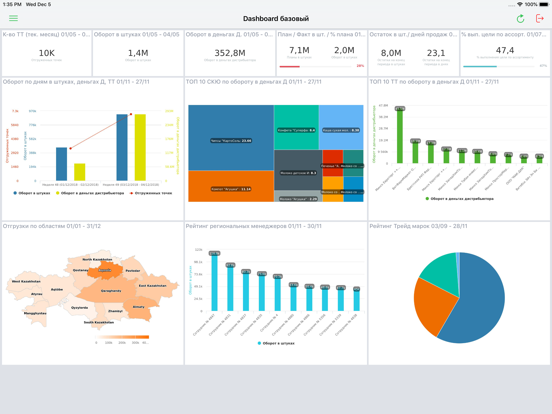The image size is (552, 414).
Task: Toggle green legend 'Оборот в деньгах дистрибьютора' in TOP 10 TT
Action: coord(459,199)
